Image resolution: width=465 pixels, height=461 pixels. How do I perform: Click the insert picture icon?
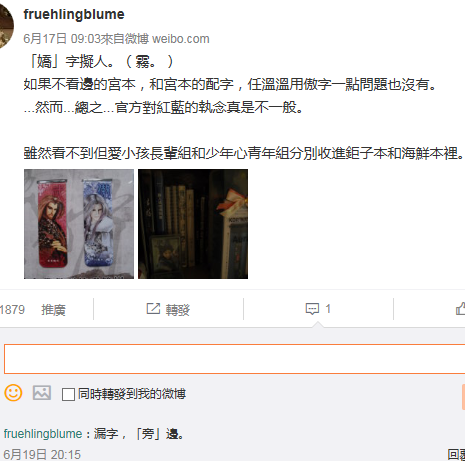(42, 393)
